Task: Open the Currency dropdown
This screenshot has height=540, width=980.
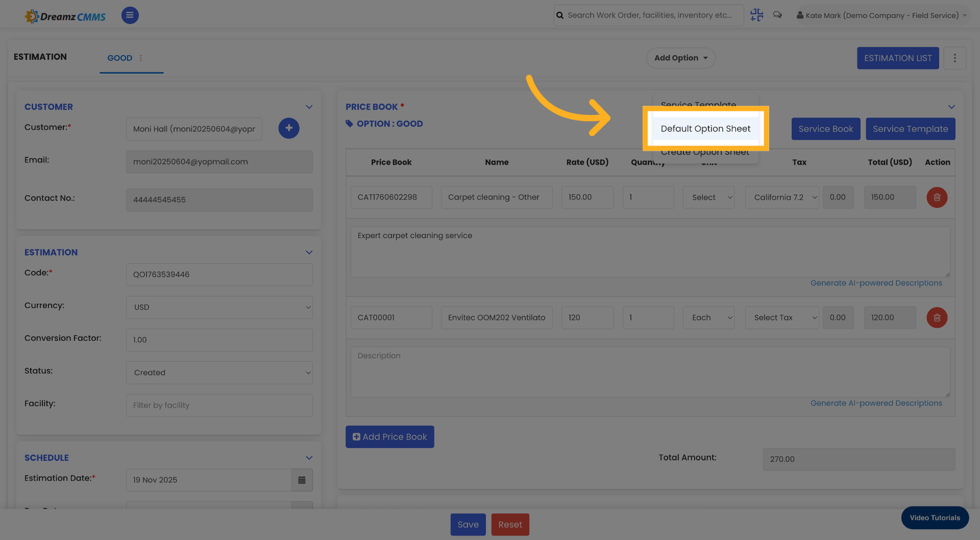Action: coord(219,307)
